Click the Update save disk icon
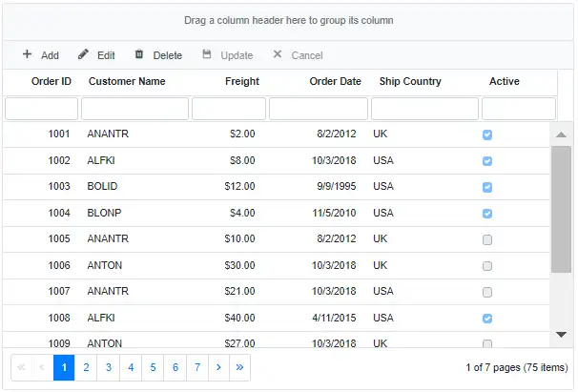Screen dimensions: 578x392 click(207, 54)
